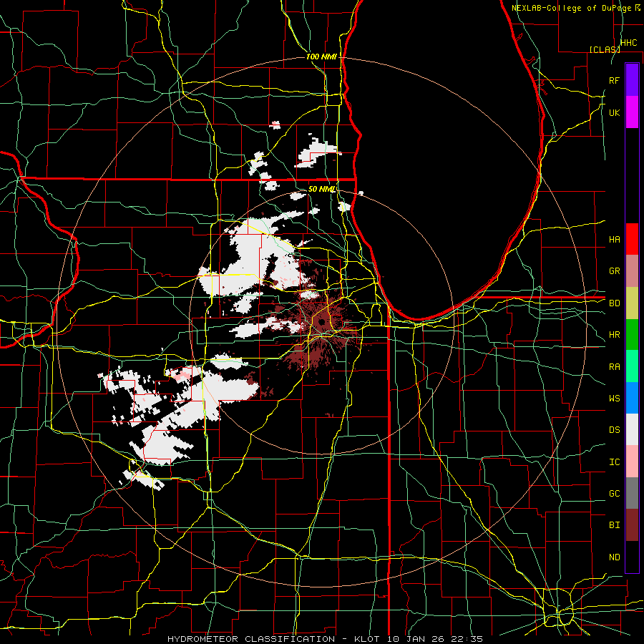This screenshot has height=644, width=644.
Task: Click the dark green HR legend color block
Action: (632, 335)
